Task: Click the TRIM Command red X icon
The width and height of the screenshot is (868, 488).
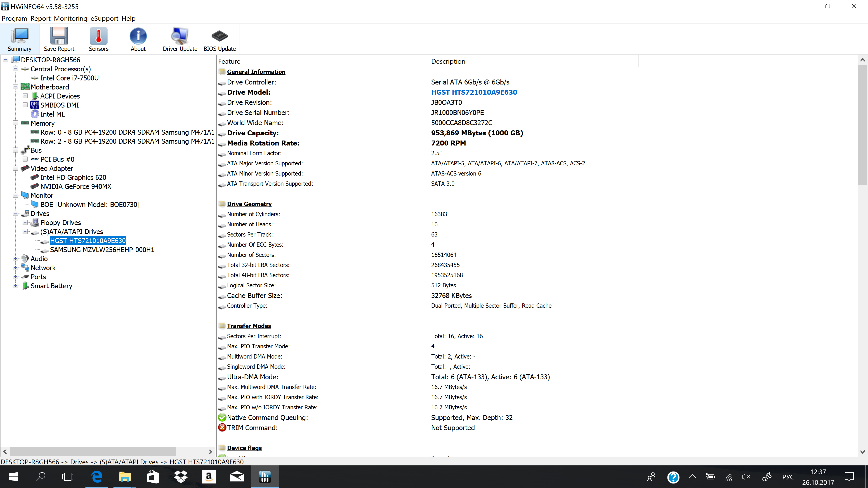Action: point(222,428)
